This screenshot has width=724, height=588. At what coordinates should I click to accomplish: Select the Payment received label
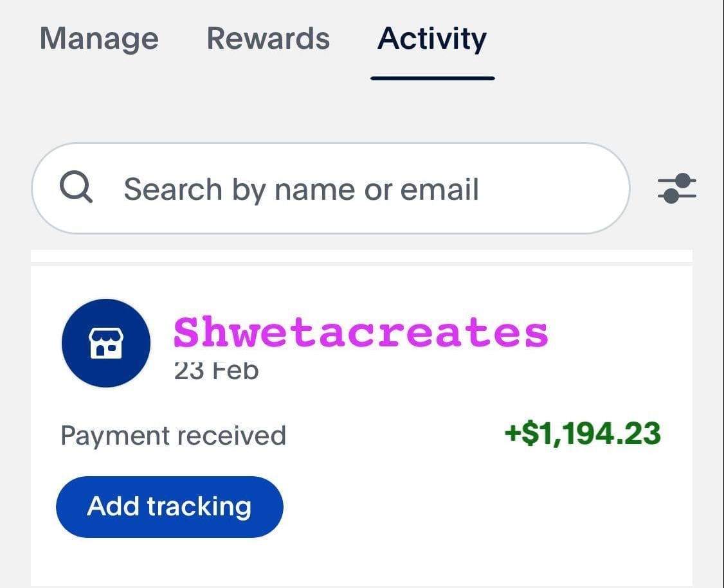(173, 436)
